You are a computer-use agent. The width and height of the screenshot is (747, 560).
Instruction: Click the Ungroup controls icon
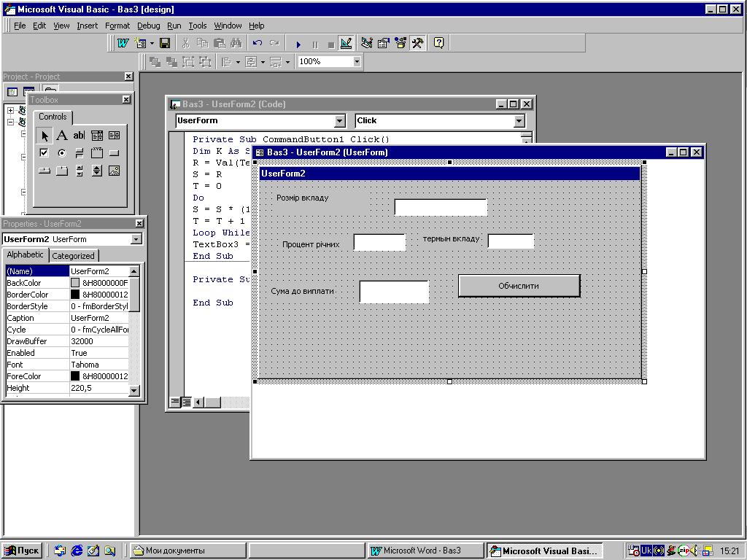pyautogui.click(x=205, y=62)
